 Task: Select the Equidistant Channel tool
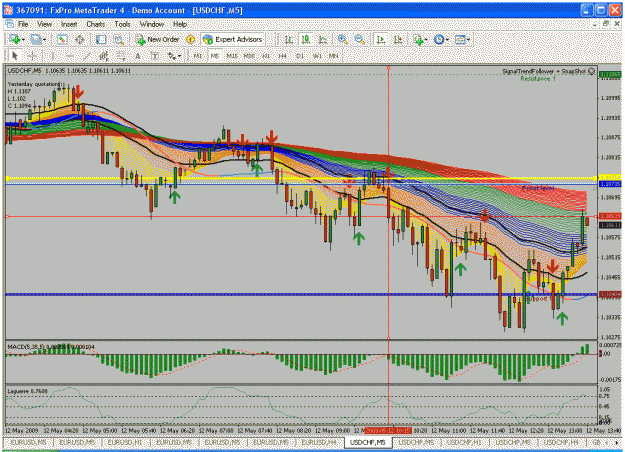pos(104,56)
